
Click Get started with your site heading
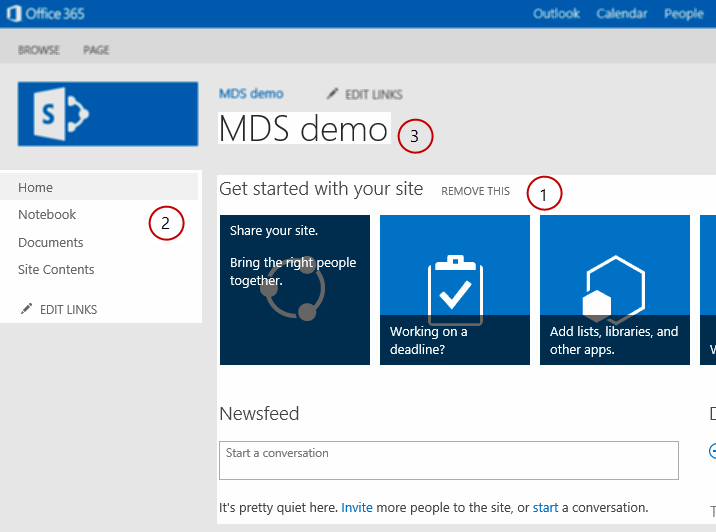click(x=321, y=189)
